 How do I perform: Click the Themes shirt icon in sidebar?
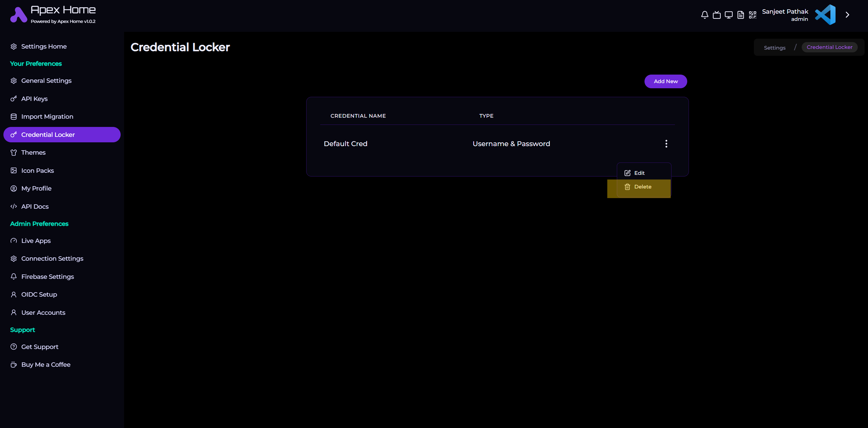[14, 153]
